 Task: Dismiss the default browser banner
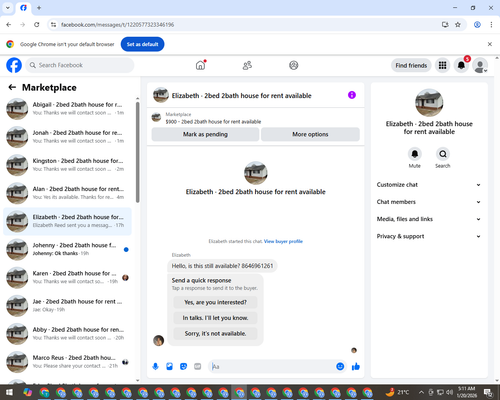[x=490, y=44]
